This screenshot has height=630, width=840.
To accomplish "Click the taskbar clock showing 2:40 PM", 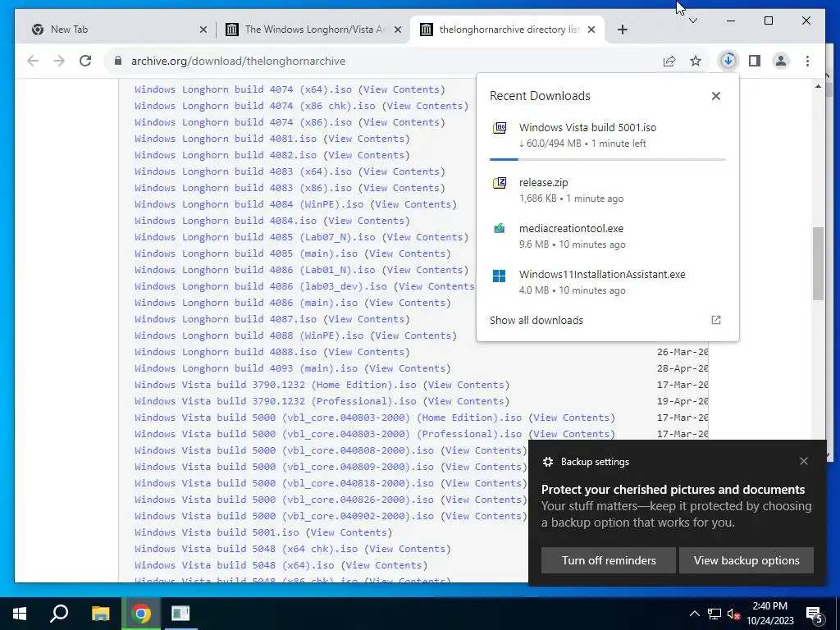I will (x=769, y=614).
